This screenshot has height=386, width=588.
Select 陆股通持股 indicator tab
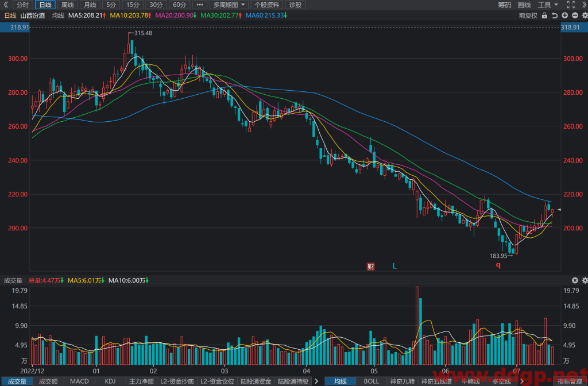tap(293, 381)
